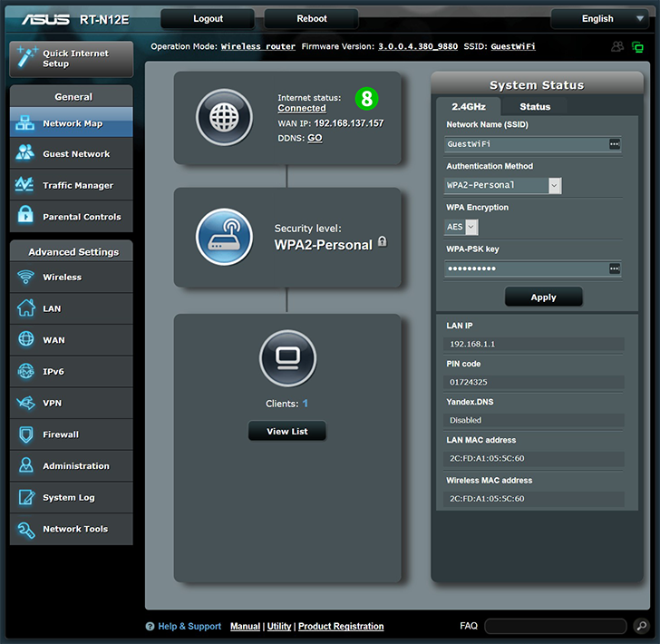Click the clients computer icon in network map
Viewport: 660px width, 644px height.
[x=288, y=358]
